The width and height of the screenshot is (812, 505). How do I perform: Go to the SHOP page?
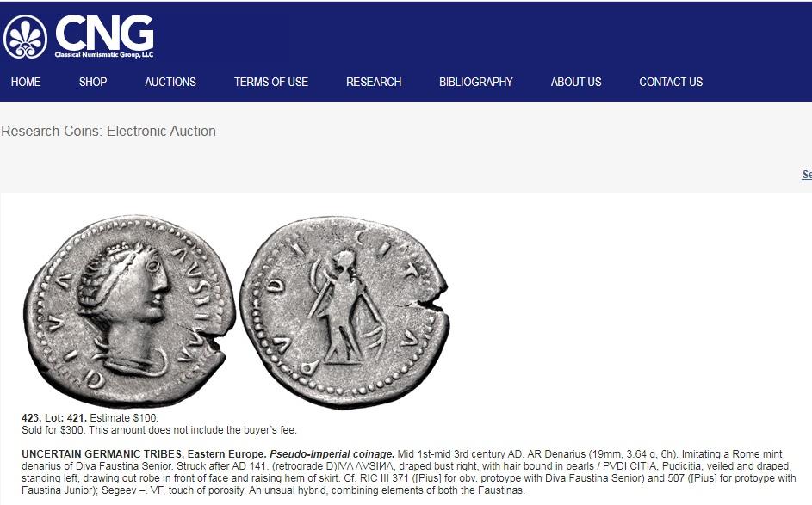tap(93, 83)
